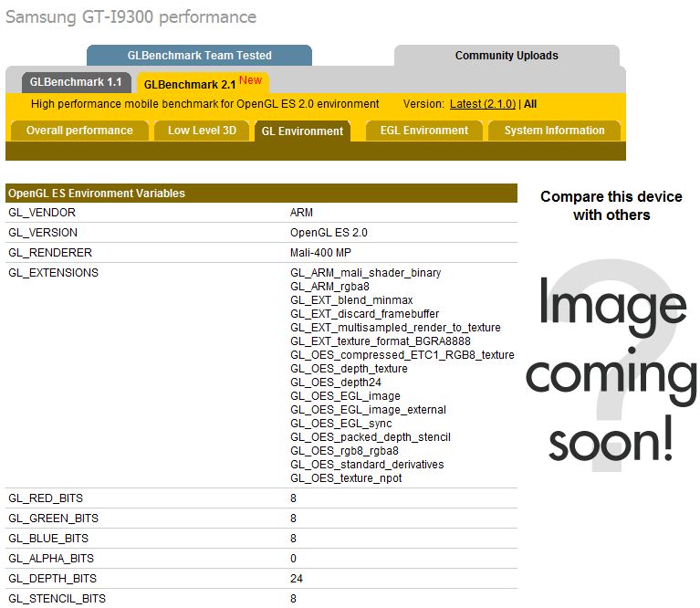The image size is (700, 608).
Task: Select the ARM vendor value
Action: coord(301,213)
